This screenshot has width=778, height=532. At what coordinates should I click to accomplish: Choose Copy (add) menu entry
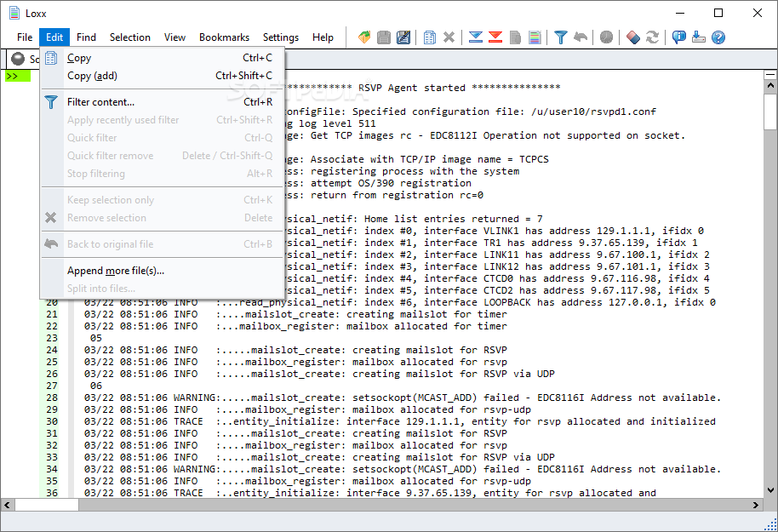(163, 76)
